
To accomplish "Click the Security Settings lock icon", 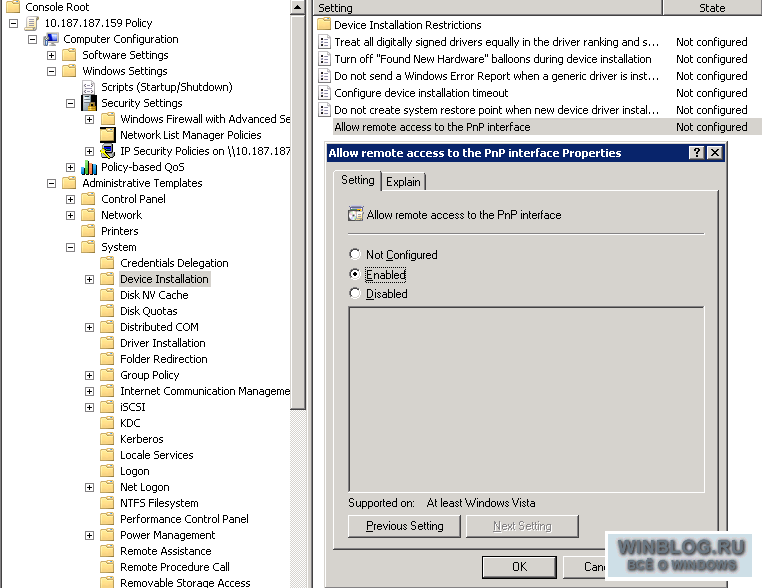I will coord(89,103).
